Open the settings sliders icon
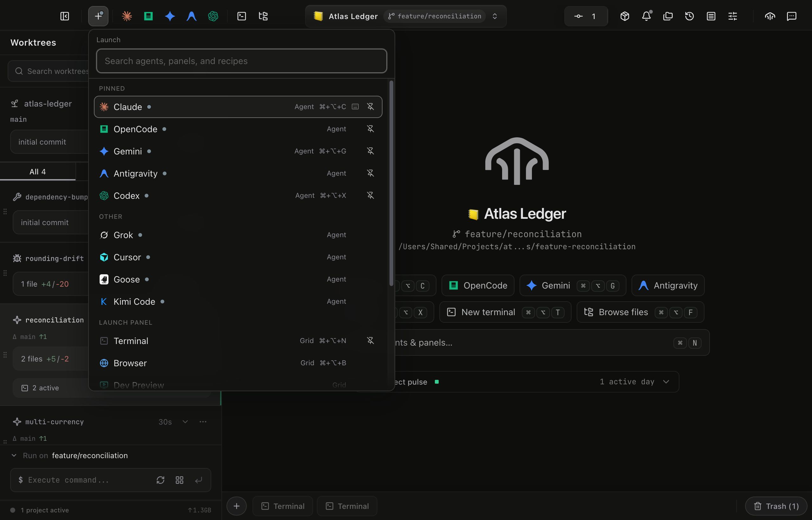The image size is (812, 520). [733, 16]
